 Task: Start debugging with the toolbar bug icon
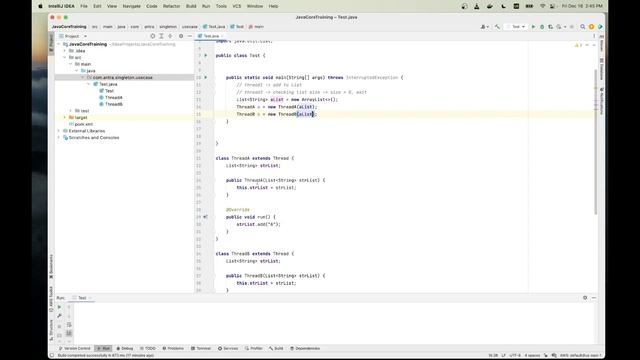542,27
